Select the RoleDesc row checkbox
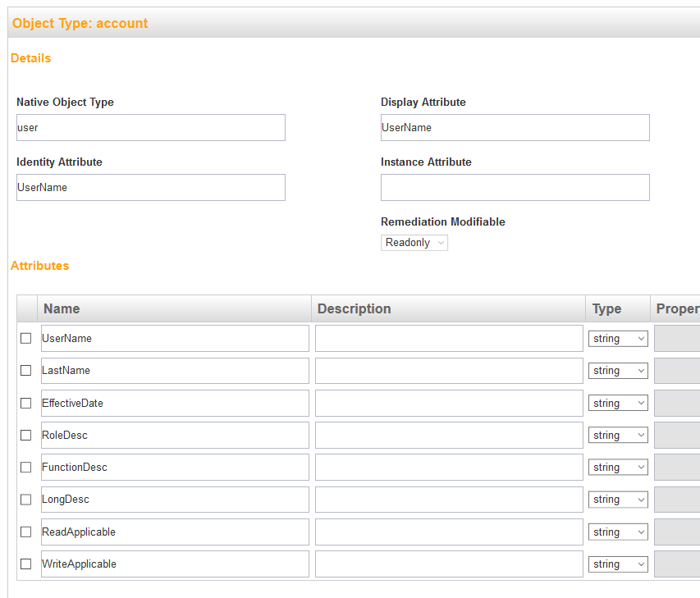700x598 pixels. pos(26,435)
